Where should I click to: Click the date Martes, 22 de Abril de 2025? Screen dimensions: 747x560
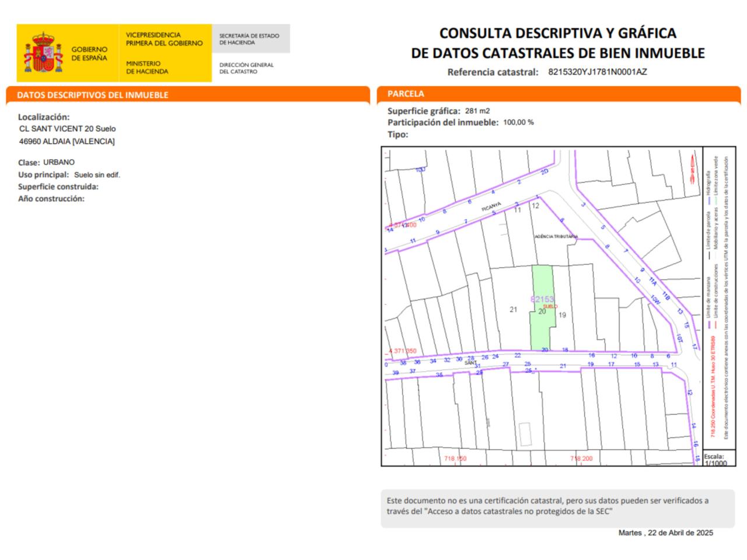point(665,533)
